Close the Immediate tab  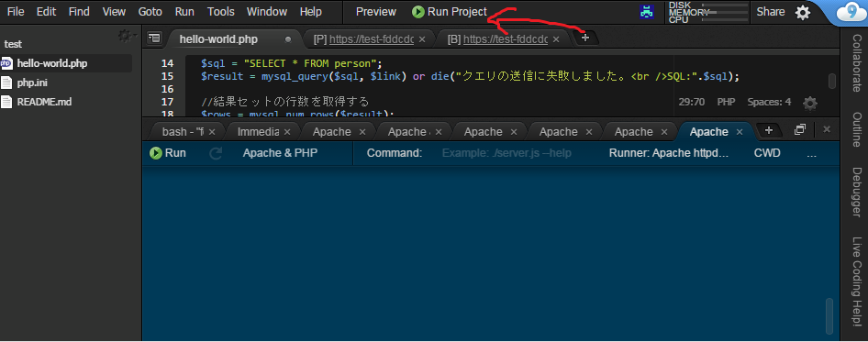point(287,132)
